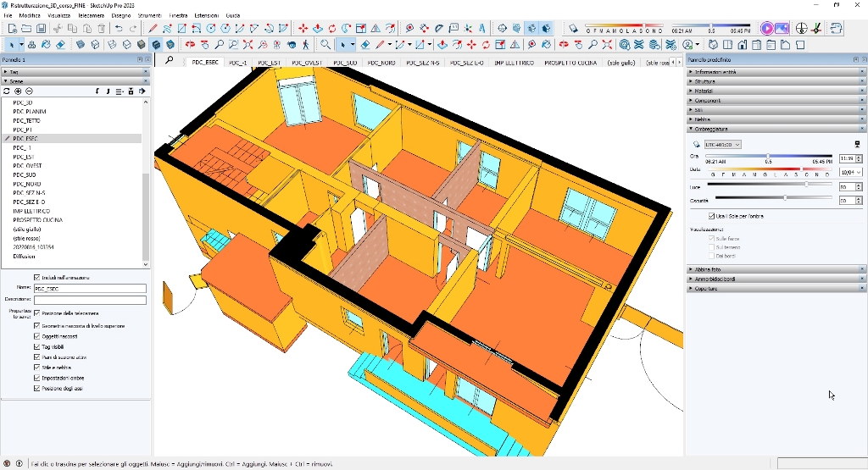Open the Estensioni menu
Screen dimensions: 868x470
[x=207, y=15]
